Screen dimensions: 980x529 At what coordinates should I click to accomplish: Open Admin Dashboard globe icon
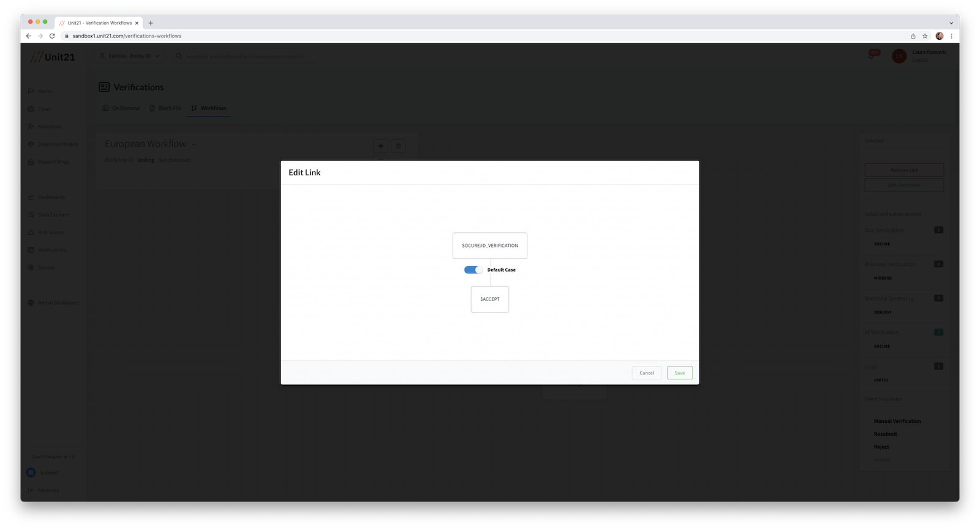pyautogui.click(x=31, y=303)
